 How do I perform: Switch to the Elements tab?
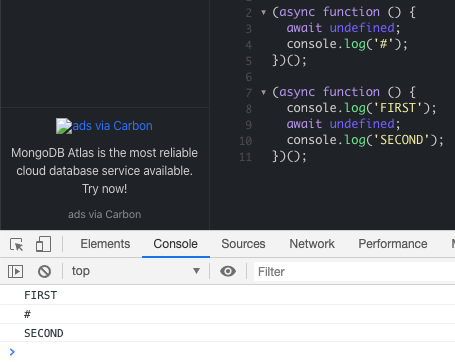[x=105, y=244]
